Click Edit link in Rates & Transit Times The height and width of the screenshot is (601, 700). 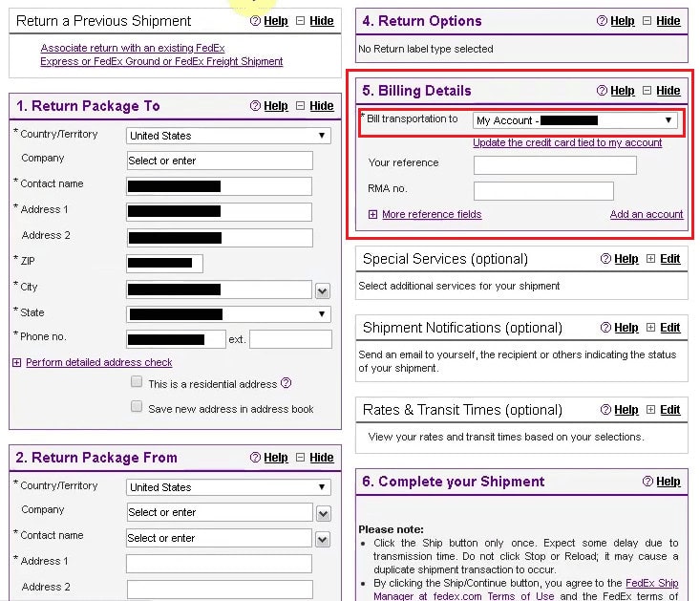pos(670,410)
